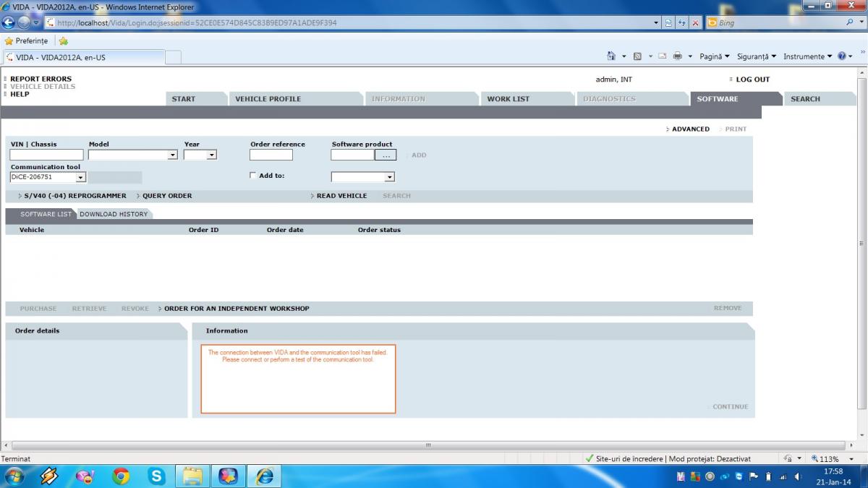Click ORDER FOR AN INDEPENDENT WORKSHOP
The width and height of the screenshot is (868, 488).
click(237, 309)
